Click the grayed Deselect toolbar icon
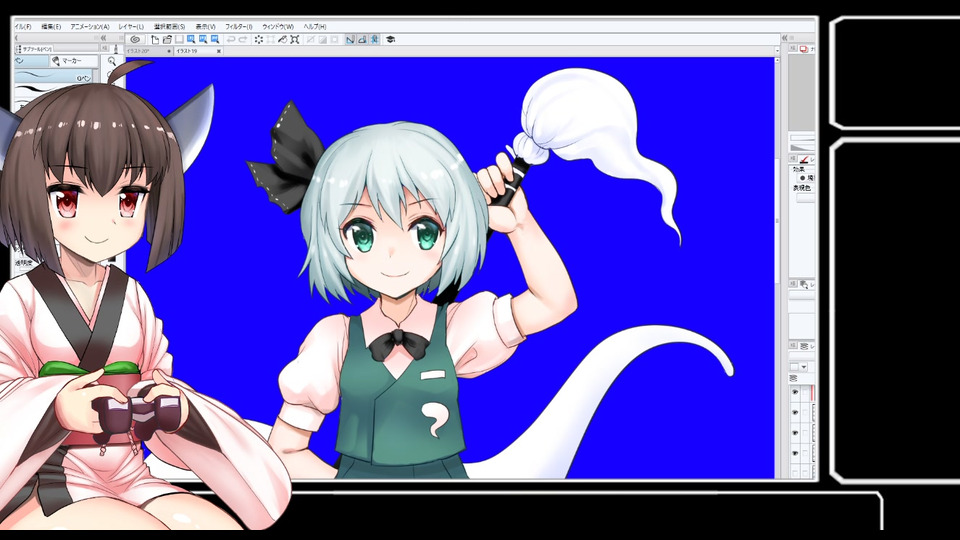Viewport: 960px width, 540px height. coord(310,39)
